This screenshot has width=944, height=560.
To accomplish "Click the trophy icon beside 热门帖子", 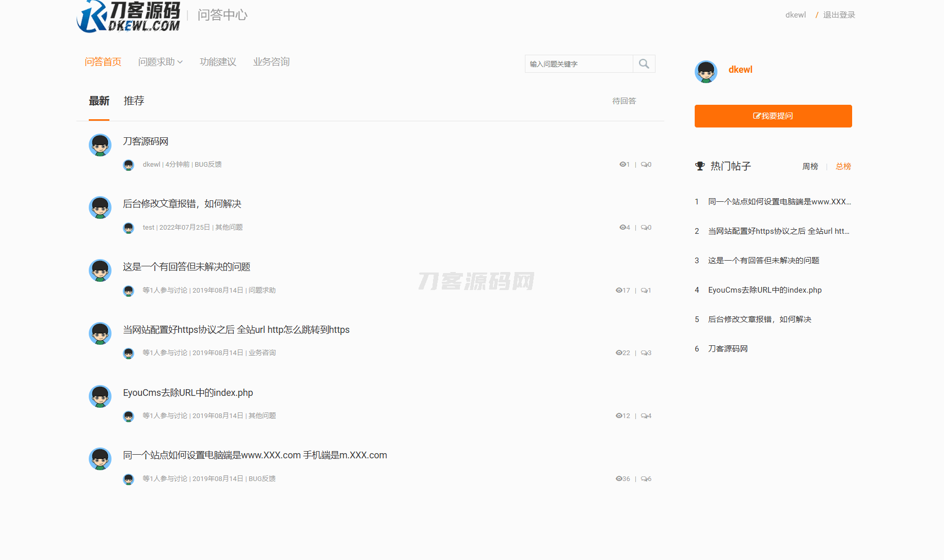I will (x=700, y=166).
